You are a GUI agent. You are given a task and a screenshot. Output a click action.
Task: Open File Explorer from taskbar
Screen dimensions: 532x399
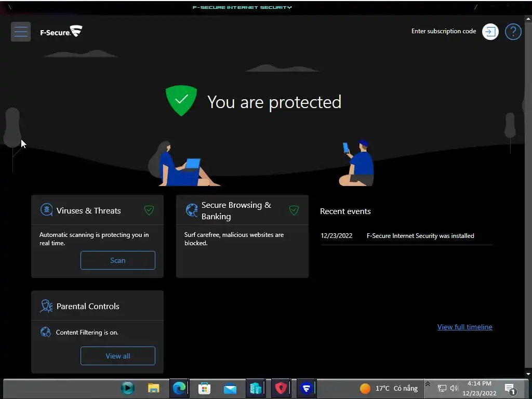coord(153,388)
